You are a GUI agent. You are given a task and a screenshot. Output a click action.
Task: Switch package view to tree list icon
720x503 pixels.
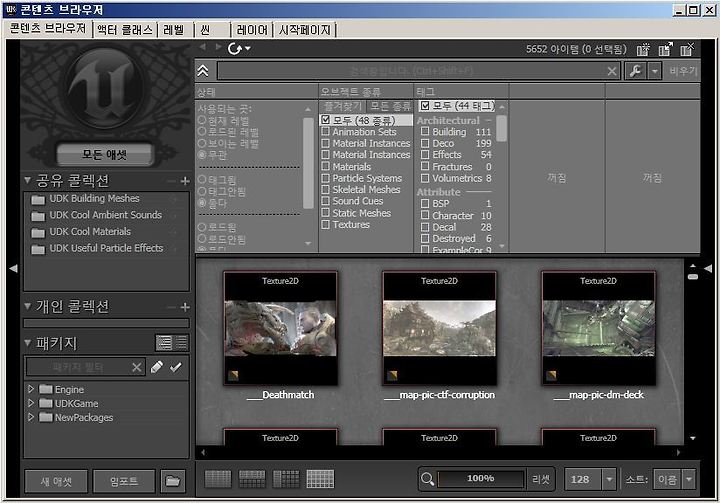164,342
